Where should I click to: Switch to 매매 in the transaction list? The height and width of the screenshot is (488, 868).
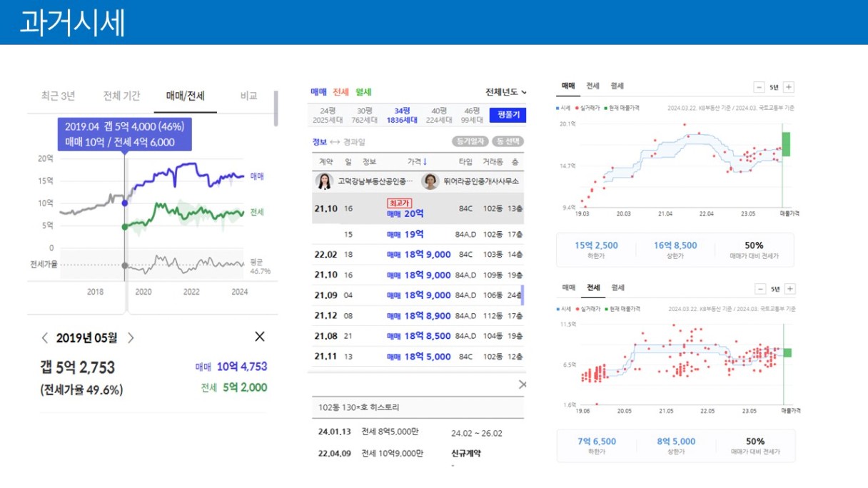coord(318,92)
